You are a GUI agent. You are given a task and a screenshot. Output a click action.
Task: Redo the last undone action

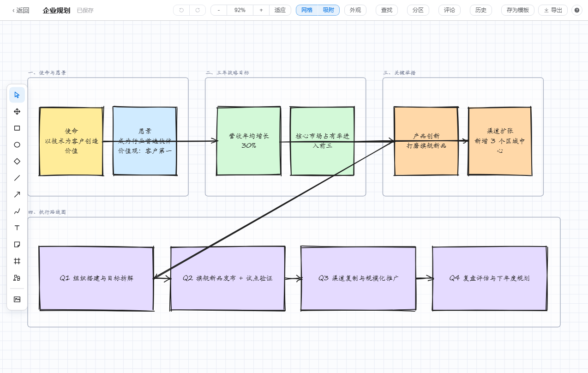point(198,10)
